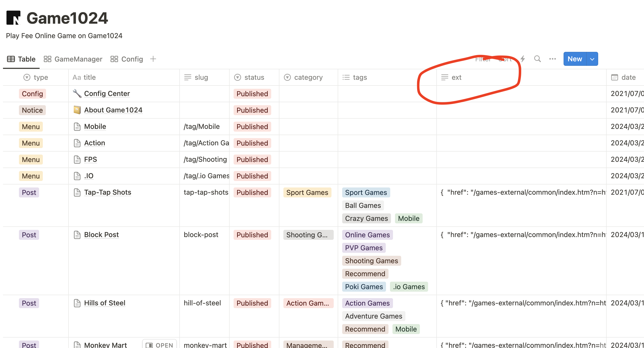Click the list icon in the tags column header

tap(346, 77)
